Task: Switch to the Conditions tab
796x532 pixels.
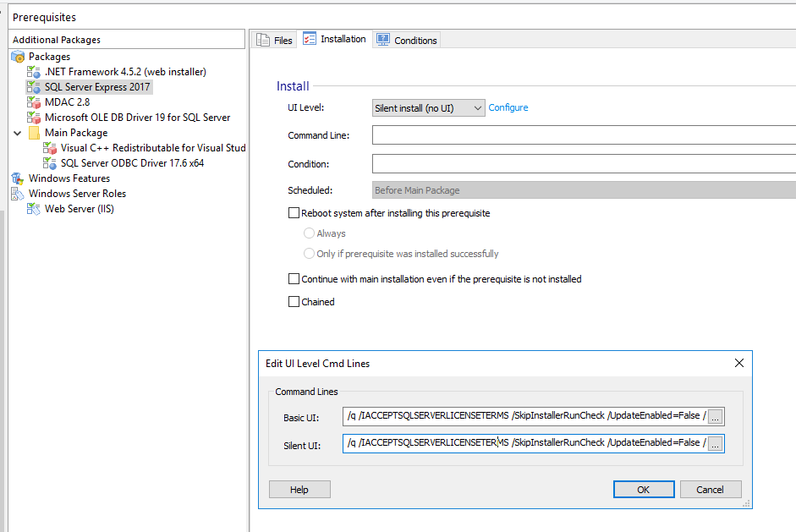Action: tap(407, 40)
